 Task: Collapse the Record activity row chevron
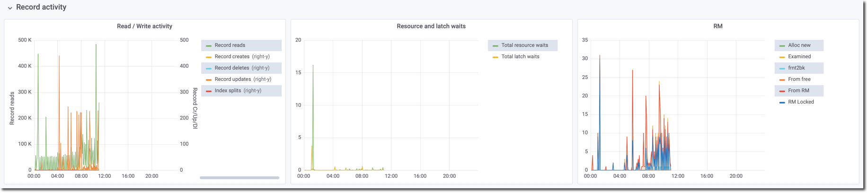10,8
